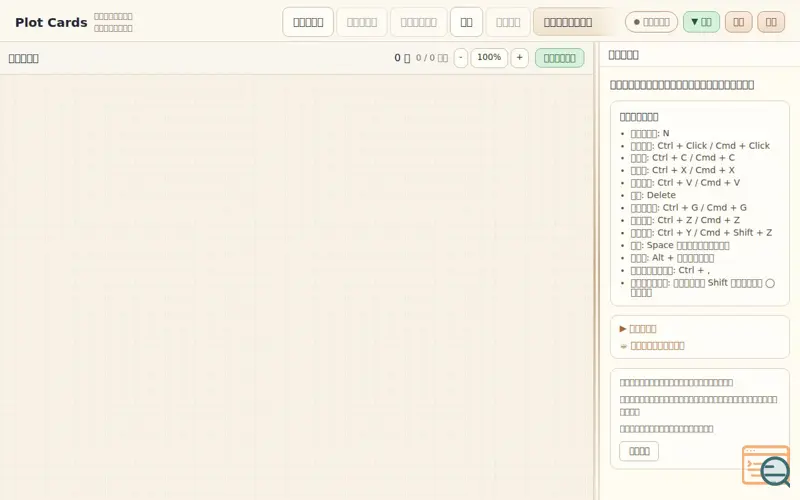Open the green down-triangle dropdown in header
This screenshot has width=800, height=500.
point(701,22)
